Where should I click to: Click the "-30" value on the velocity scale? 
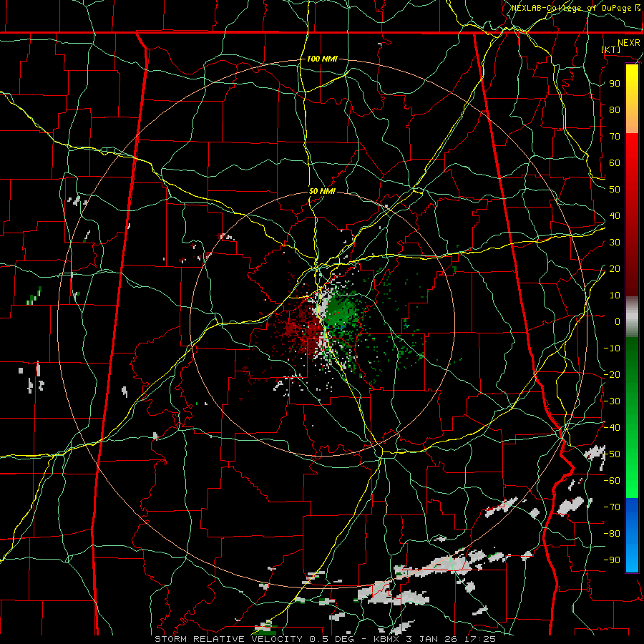[x=613, y=401]
